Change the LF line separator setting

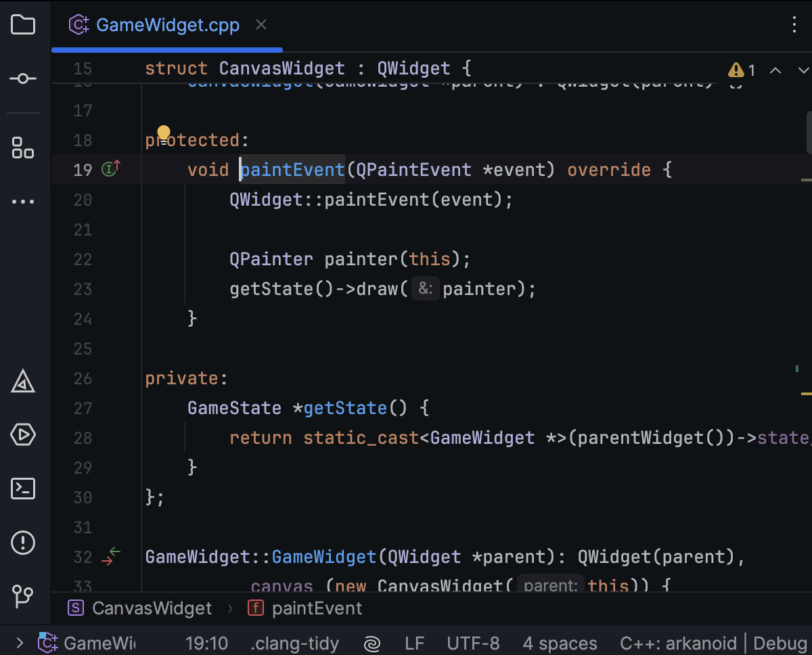click(x=415, y=643)
